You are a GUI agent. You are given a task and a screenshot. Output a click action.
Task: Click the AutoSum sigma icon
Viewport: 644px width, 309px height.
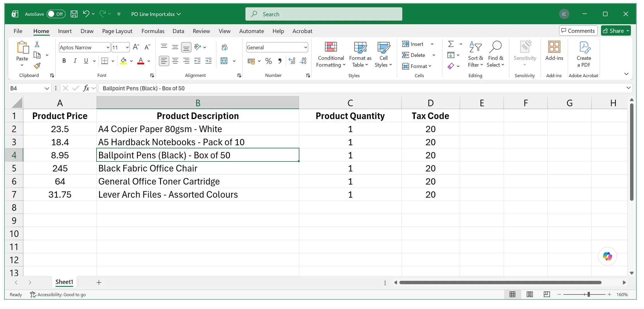click(x=451, y=44)
